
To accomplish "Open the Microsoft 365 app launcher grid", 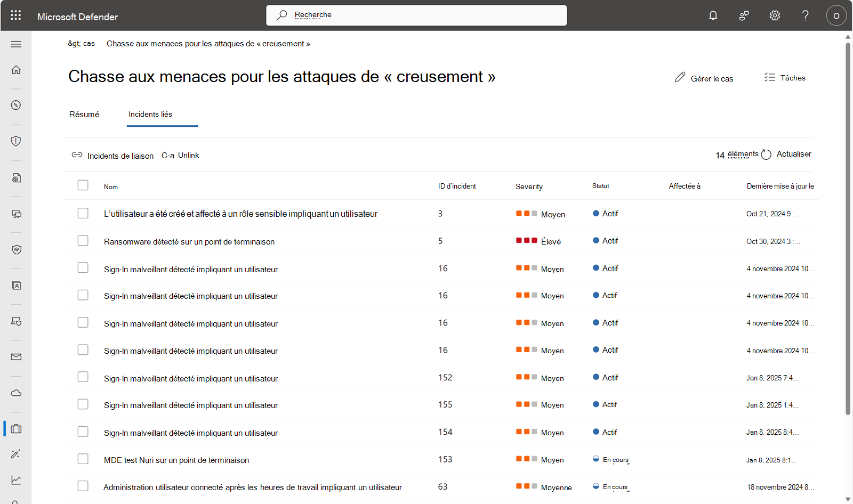I will point(15,15).
